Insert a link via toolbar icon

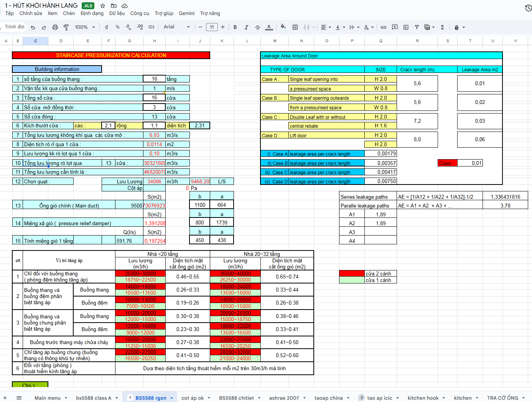click(384, 27)
